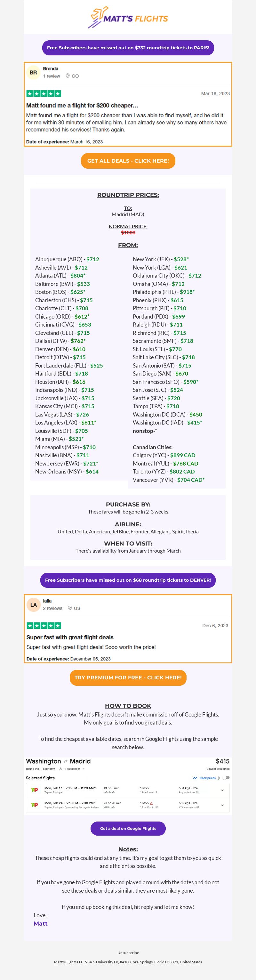Image resolution: width=256 pixels, height=980 pixels.
Task: Click lalla's five-star rating
Action: (x=44, y=626)
